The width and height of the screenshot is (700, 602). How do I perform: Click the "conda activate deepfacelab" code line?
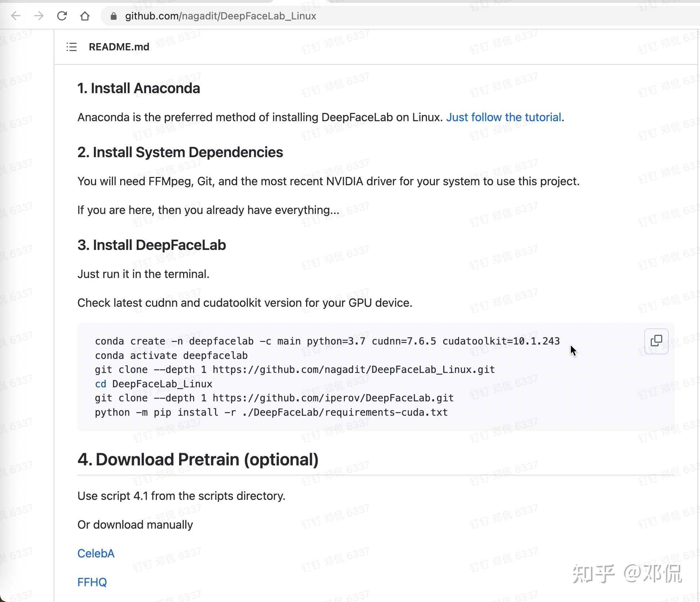[x=171, y=355]
